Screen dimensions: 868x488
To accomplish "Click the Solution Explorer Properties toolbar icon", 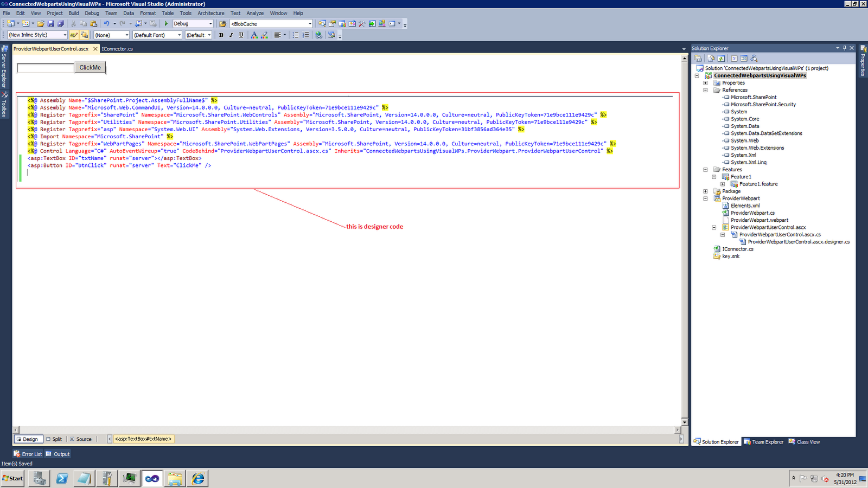I will [x=698, y=59].
